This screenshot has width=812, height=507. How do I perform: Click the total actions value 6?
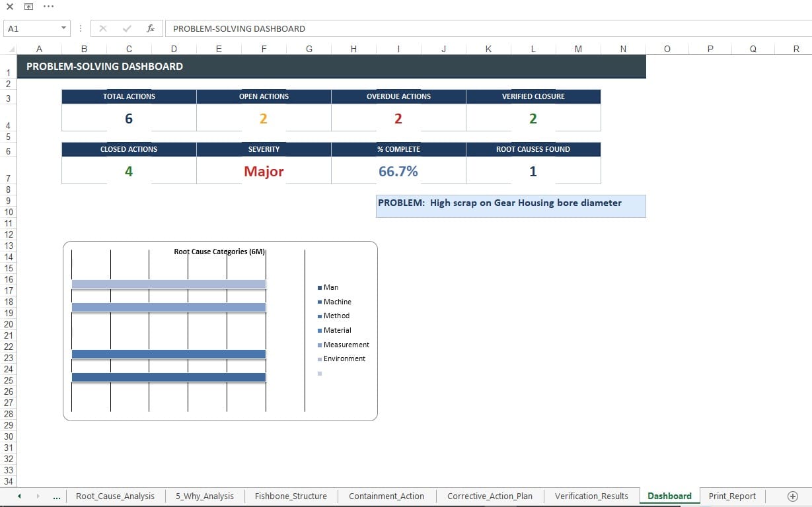click(x=129, y=118)
